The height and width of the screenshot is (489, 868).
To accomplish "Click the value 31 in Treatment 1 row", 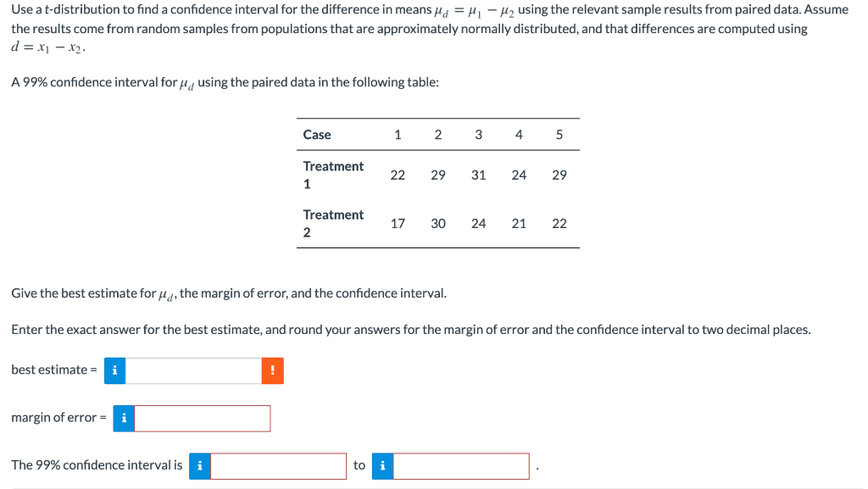I will (x=478, y=175).
